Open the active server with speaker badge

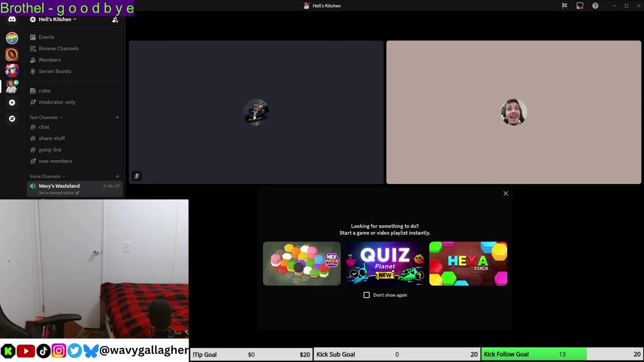(x=12, y=86)
